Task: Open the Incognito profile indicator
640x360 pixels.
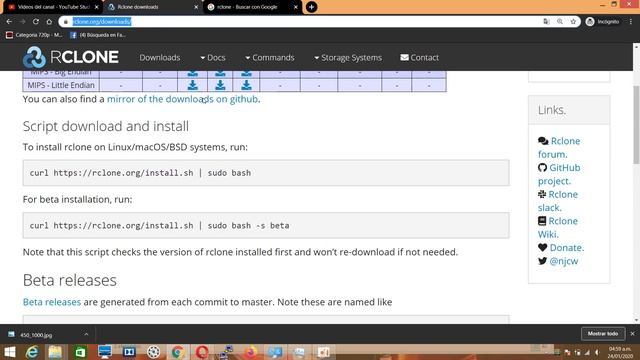Action: click(602, 21)
